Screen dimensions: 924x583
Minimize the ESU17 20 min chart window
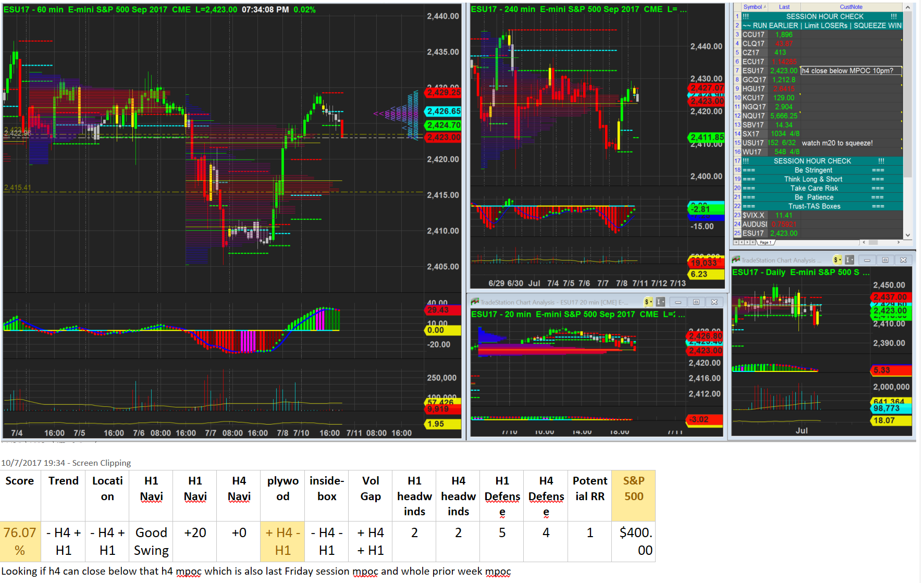click(x=678, y=302)
